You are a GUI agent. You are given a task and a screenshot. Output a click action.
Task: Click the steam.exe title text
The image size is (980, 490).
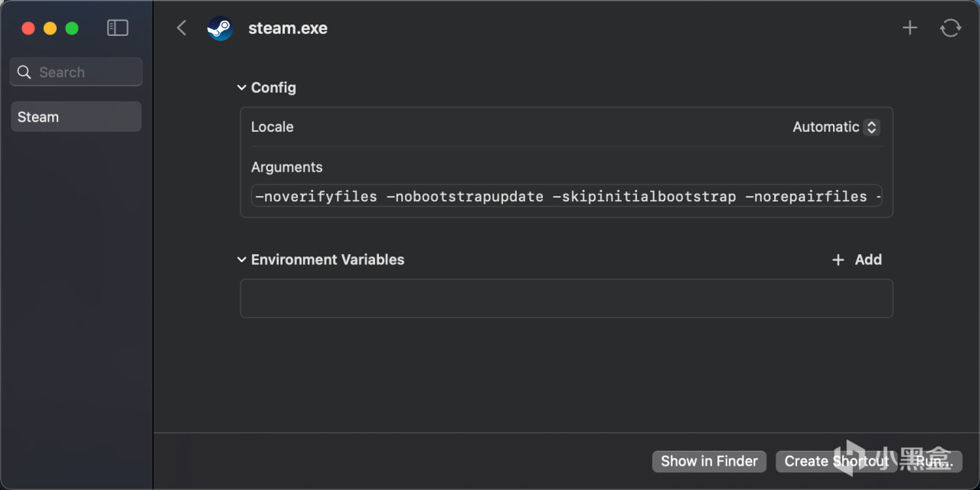pos(288,28)
